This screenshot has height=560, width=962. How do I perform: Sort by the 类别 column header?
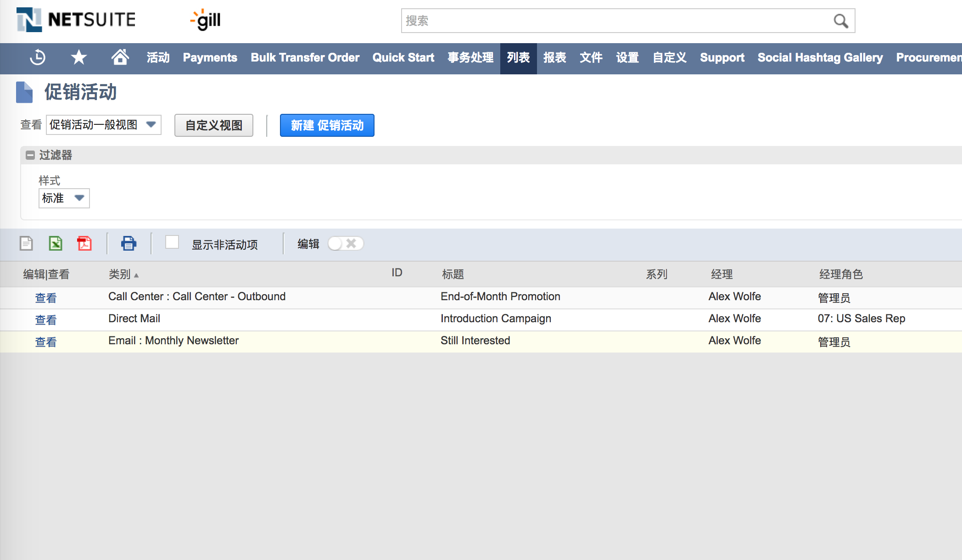point(120,274)
